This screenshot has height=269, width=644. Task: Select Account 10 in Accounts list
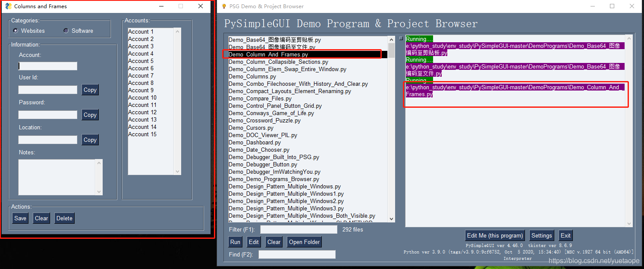coord(151,97)
